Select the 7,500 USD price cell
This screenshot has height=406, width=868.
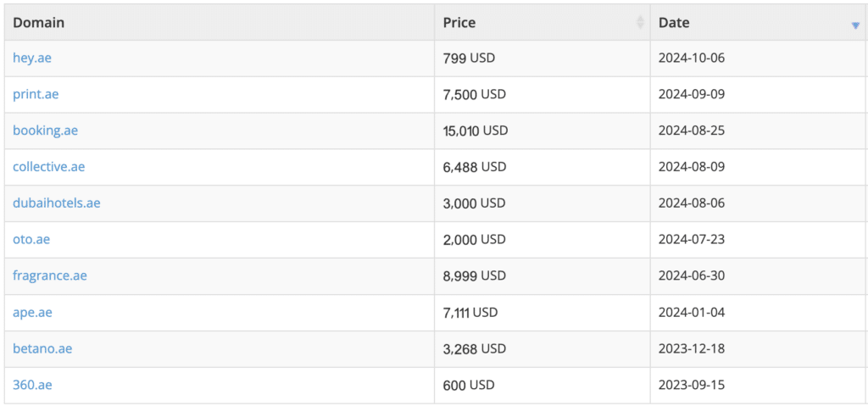(x=474, y=95)
